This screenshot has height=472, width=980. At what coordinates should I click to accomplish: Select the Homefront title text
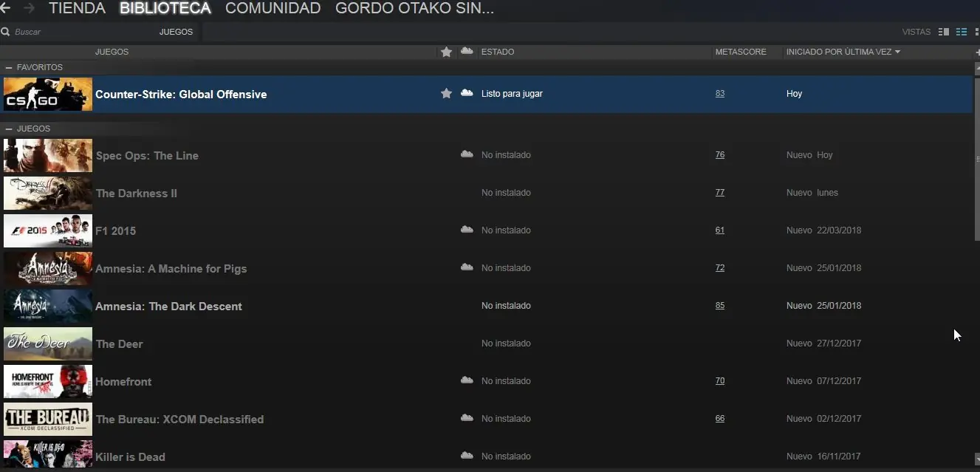(123, 382)
